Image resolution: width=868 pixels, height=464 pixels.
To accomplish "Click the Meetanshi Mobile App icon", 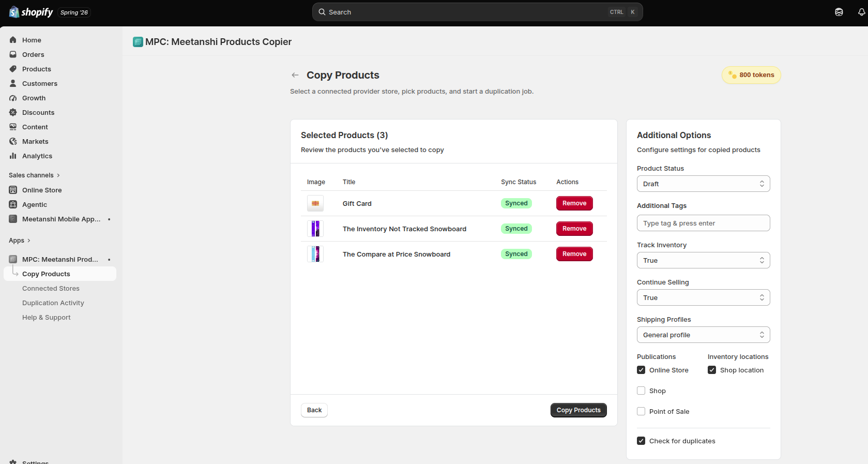I will point(13,219).
